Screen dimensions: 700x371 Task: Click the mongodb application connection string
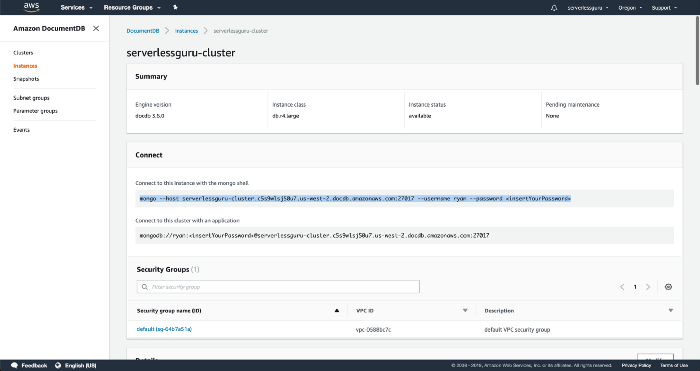coord(314,235)
